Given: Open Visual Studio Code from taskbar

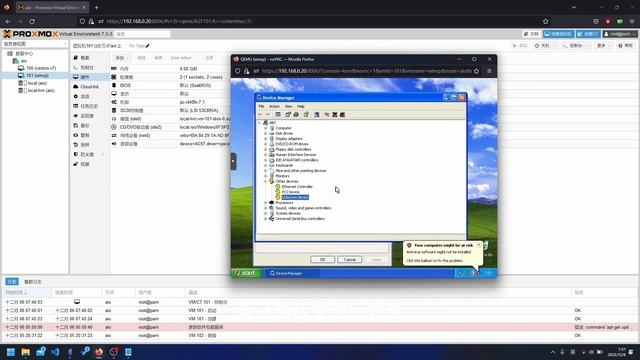Looking at the screenshot, I should 55,352.
